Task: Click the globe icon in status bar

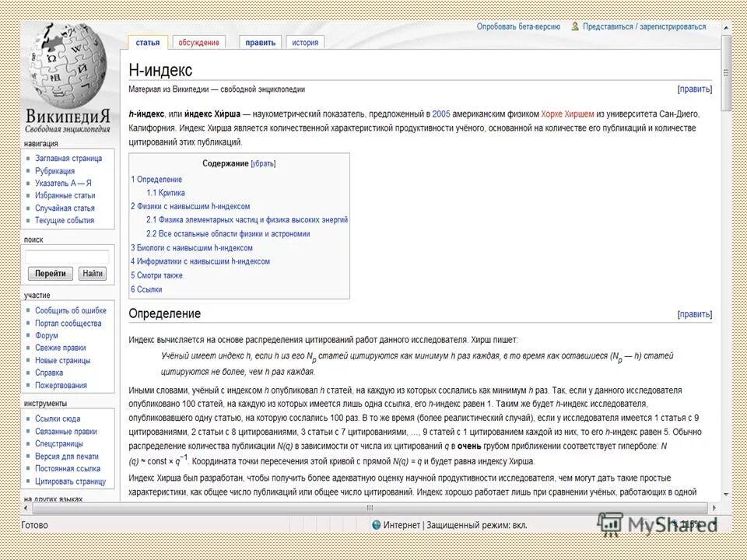Action: coord(377,525)
